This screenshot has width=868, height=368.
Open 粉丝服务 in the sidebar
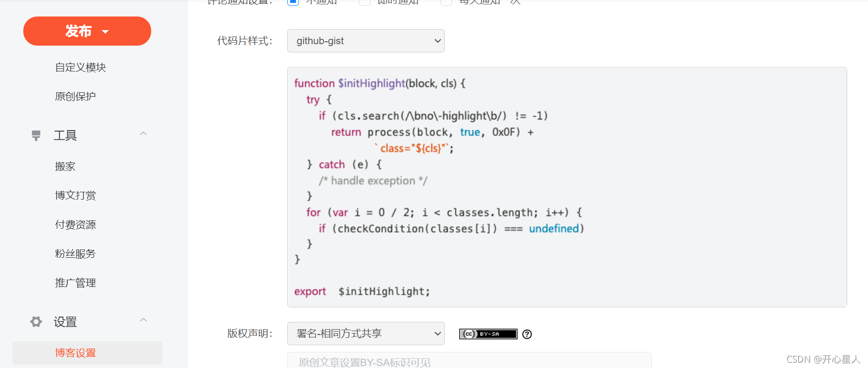pos(75,254)
